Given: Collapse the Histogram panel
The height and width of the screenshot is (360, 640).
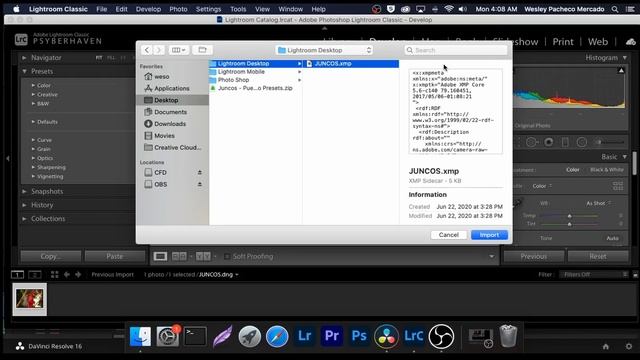Looking at the screenshot, I should (624, 58).
